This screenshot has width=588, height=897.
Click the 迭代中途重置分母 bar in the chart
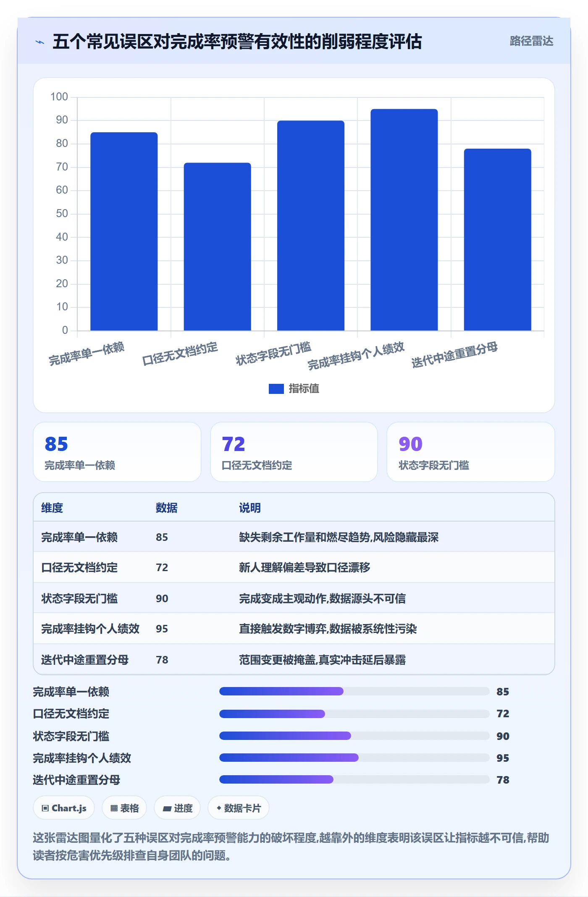click(497, 239)
